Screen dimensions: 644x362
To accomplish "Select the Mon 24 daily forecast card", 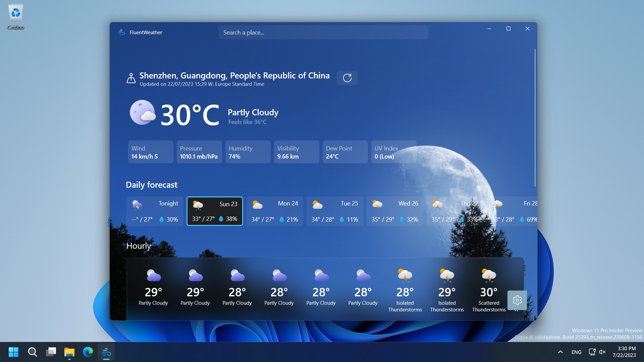I will (274, 211).
